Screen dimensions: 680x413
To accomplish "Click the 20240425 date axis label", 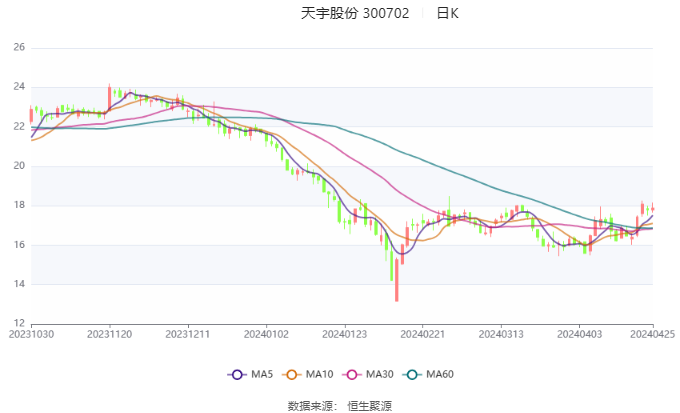I will pos(651,334).
